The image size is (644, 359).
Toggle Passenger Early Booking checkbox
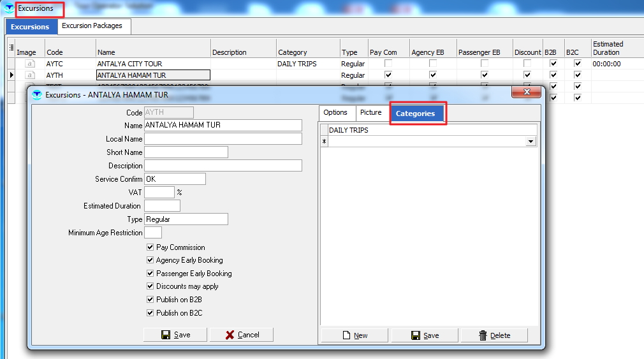coord(150,274)
